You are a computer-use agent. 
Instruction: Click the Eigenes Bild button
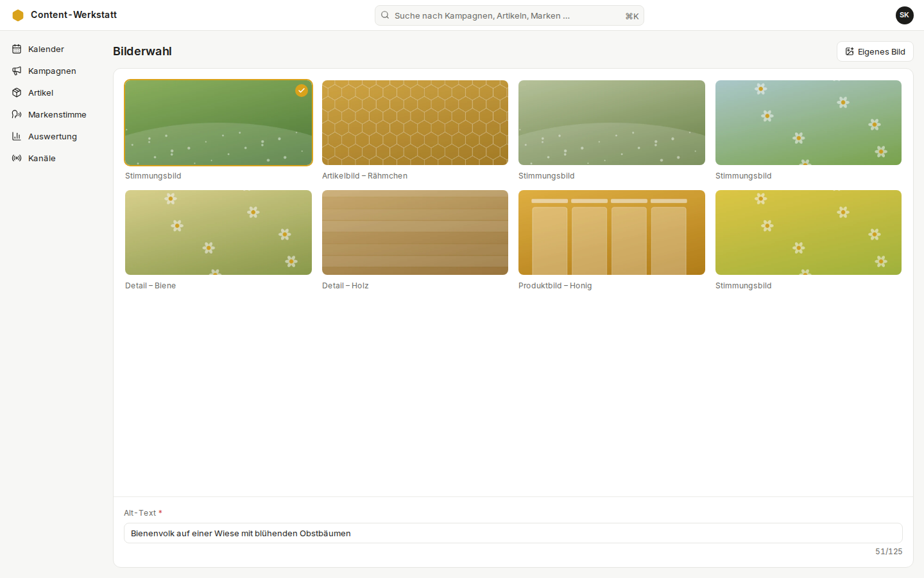pyautogui.click(x=875, y=51)
